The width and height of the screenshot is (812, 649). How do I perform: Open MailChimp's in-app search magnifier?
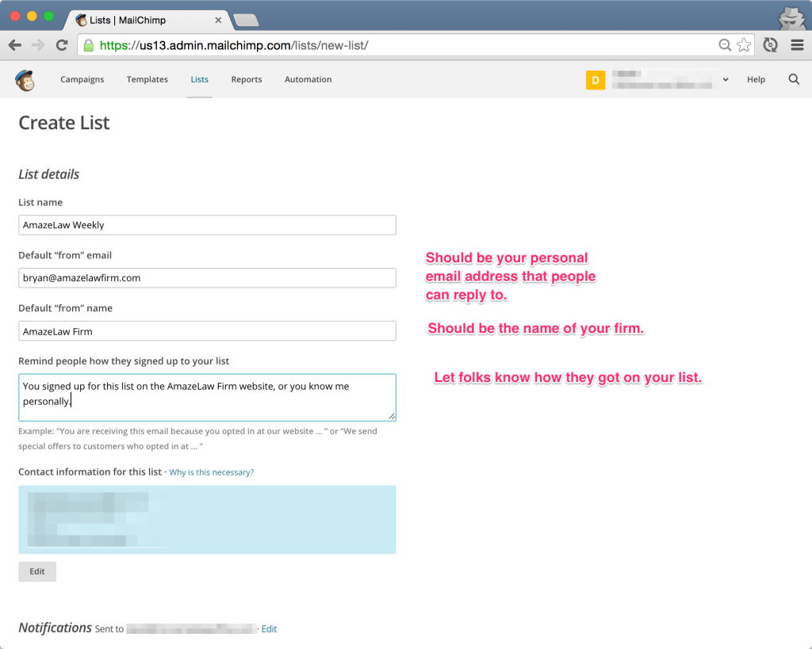click(x=794, y=79)
